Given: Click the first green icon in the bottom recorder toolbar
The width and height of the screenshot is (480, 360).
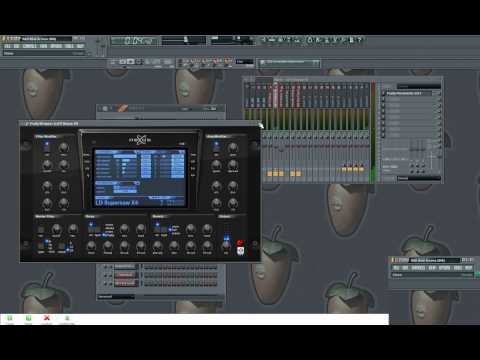Looking at the screenshot, I should [x=10, y=318].
